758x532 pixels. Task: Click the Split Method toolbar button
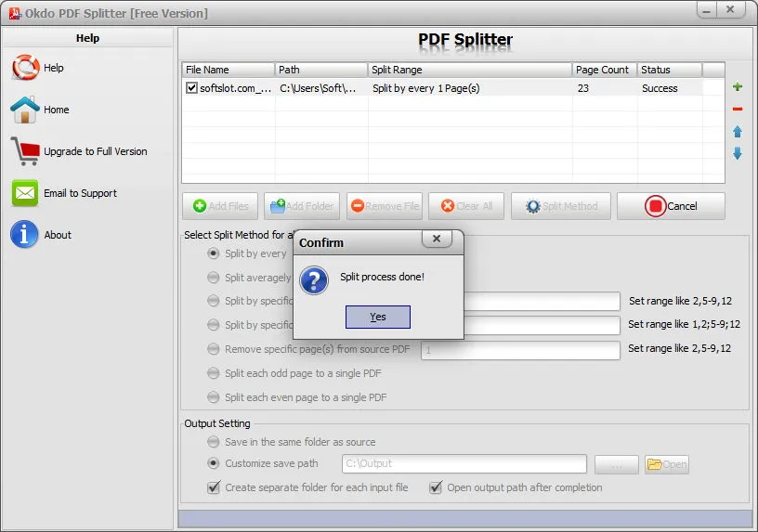tap(561, 206)
